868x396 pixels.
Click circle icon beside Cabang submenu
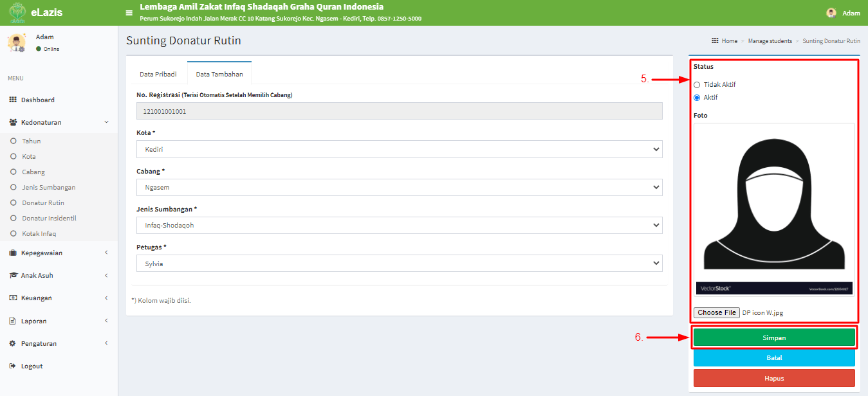(x=14, y=172)
